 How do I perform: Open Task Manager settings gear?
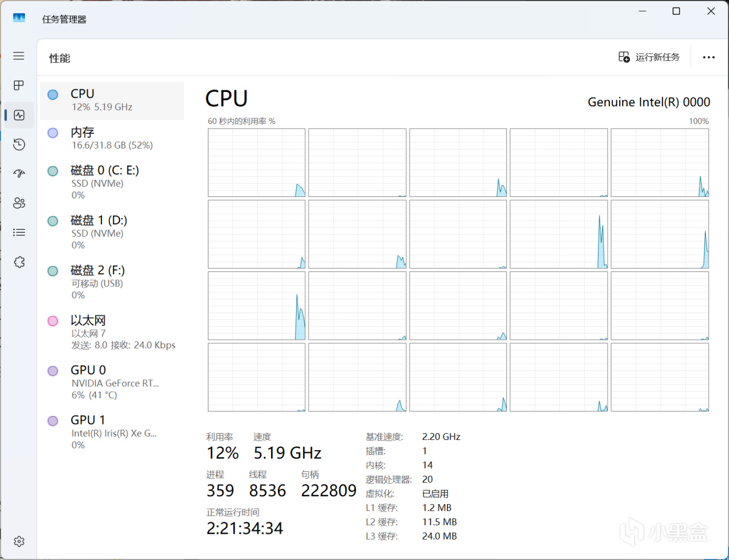tap(19, 541)
